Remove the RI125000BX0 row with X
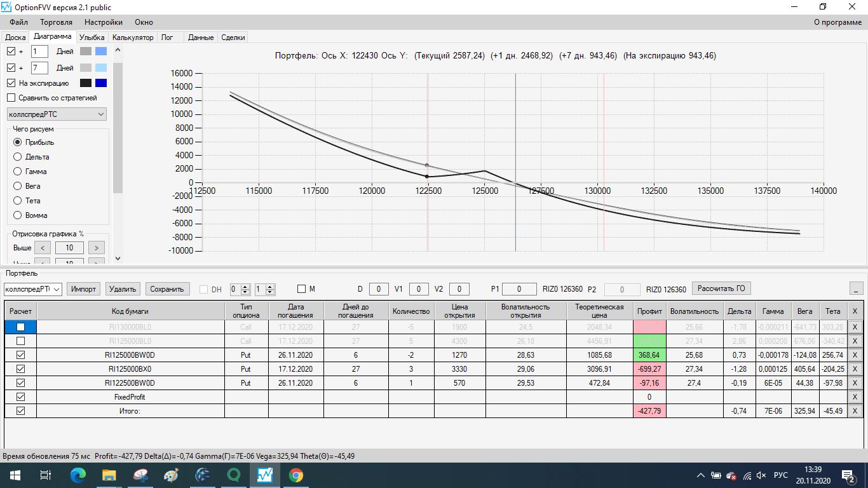The height and width of the screenshot is (488, 868). coord(855,369)
